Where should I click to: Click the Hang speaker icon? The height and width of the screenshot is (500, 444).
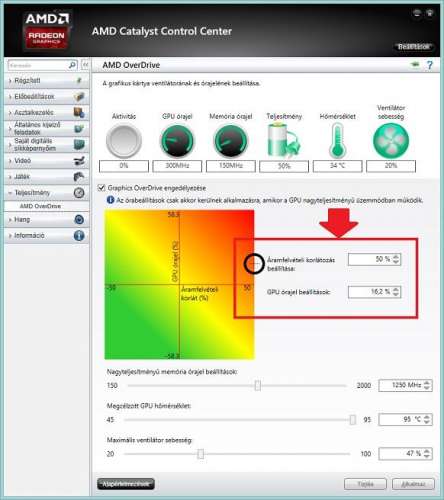click(79, 219)
